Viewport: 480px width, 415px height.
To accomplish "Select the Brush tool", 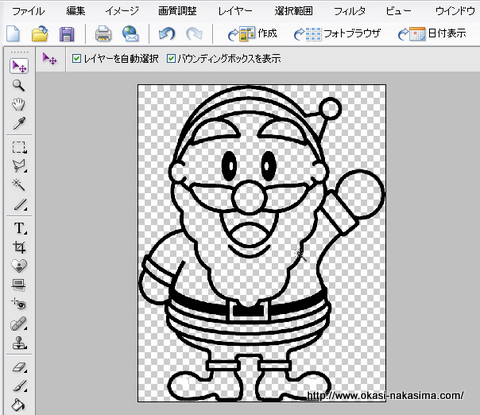I will (x=20, y=386).
